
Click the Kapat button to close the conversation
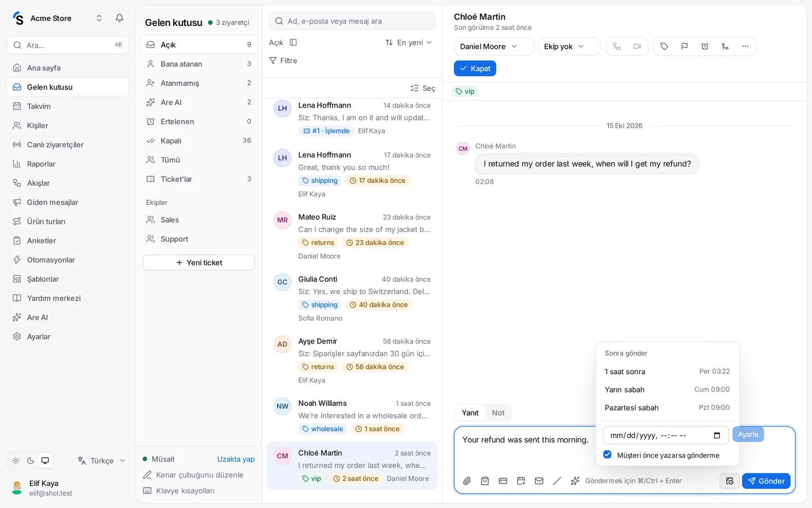pyautogui.click(x=475, y=69)
